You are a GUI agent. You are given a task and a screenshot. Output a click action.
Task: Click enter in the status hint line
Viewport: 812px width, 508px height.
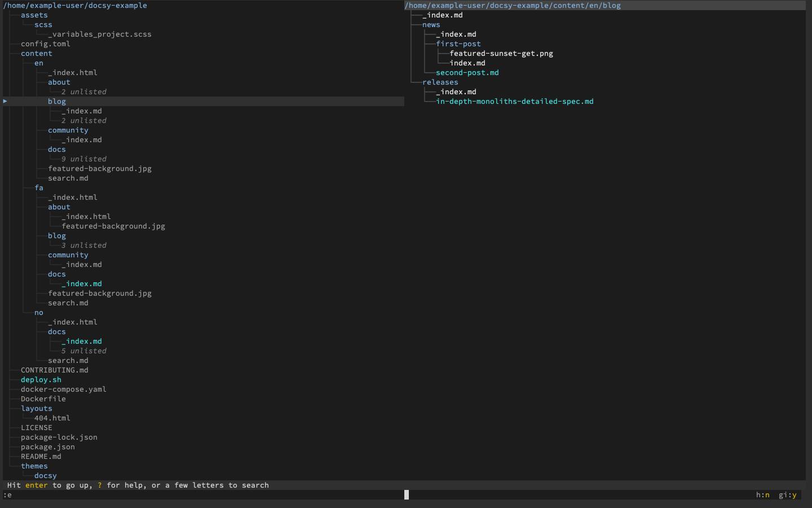(x=36, y=485)
